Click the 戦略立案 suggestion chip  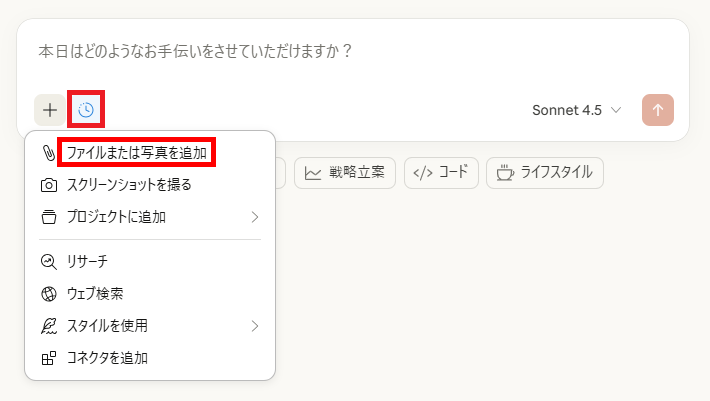pyautogui.click(x=350, y=173)
